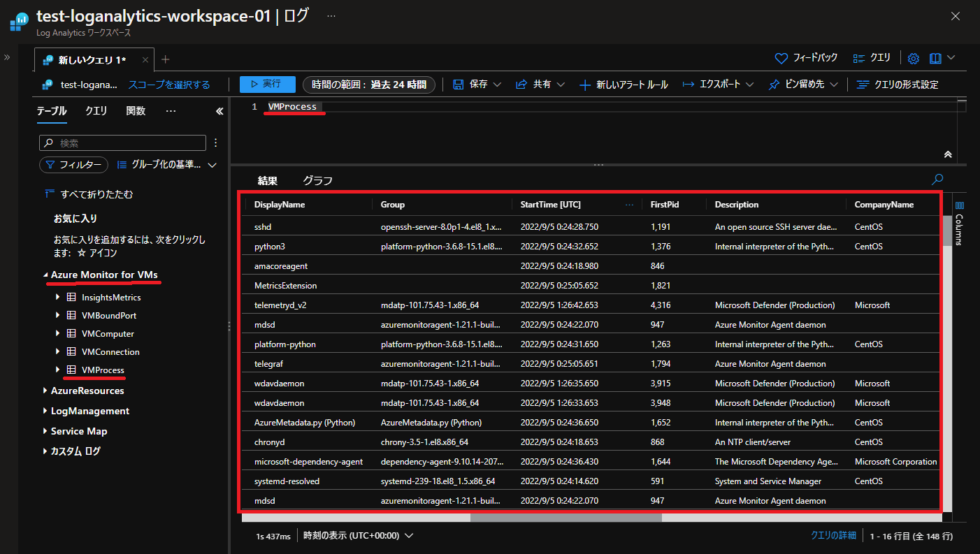Expand the VMProcess table schema
Screen dimensions: 980x554
58,370
